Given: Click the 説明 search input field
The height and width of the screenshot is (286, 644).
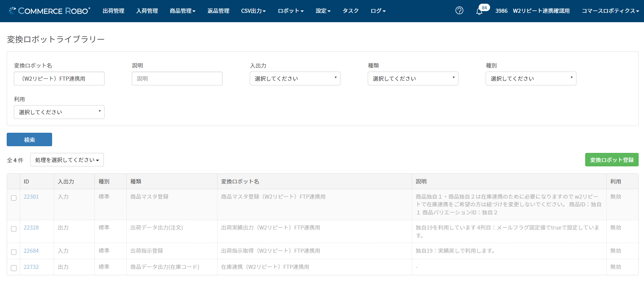Looking at the screenshot, I should pos(177,78).
